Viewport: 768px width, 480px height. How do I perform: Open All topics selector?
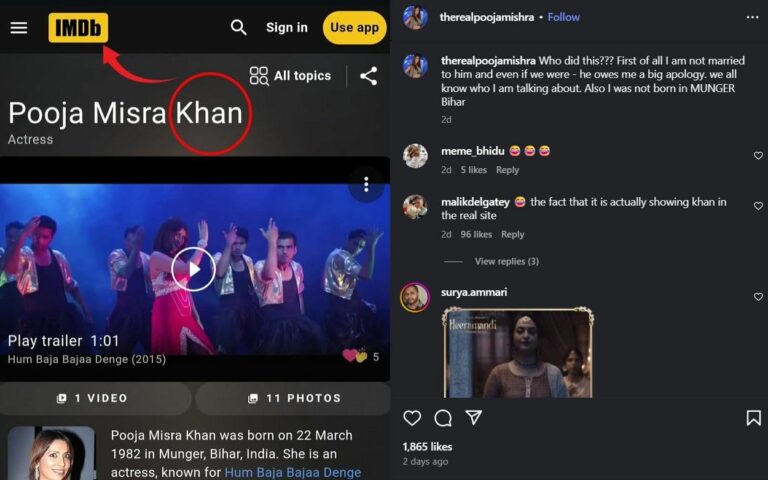pyautogui.click(x=290, y=76)
